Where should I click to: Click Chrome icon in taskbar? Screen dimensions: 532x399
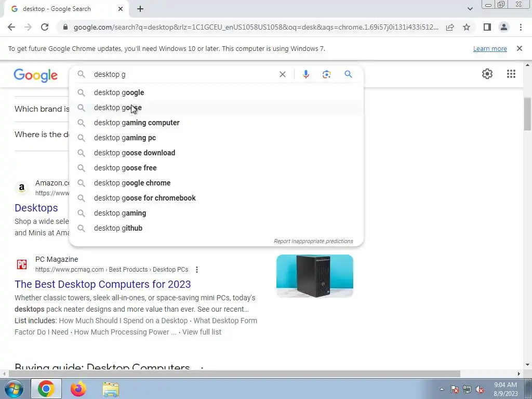point(46,389)
